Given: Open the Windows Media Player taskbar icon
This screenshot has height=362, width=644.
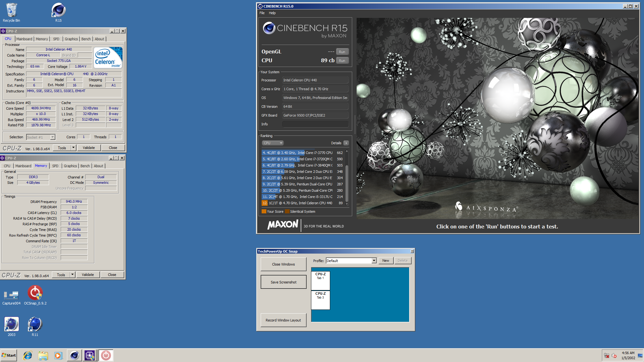Looking at the screenshot, I should (58, 355).
